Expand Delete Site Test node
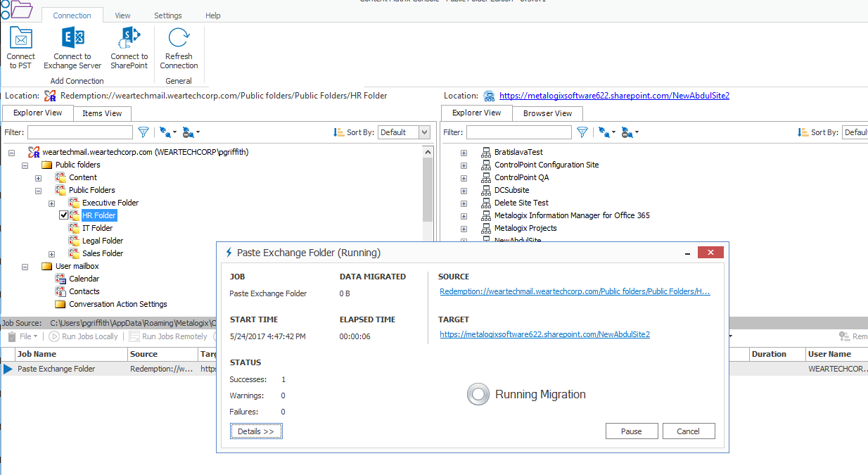868x475 pixels. point(464,203)
